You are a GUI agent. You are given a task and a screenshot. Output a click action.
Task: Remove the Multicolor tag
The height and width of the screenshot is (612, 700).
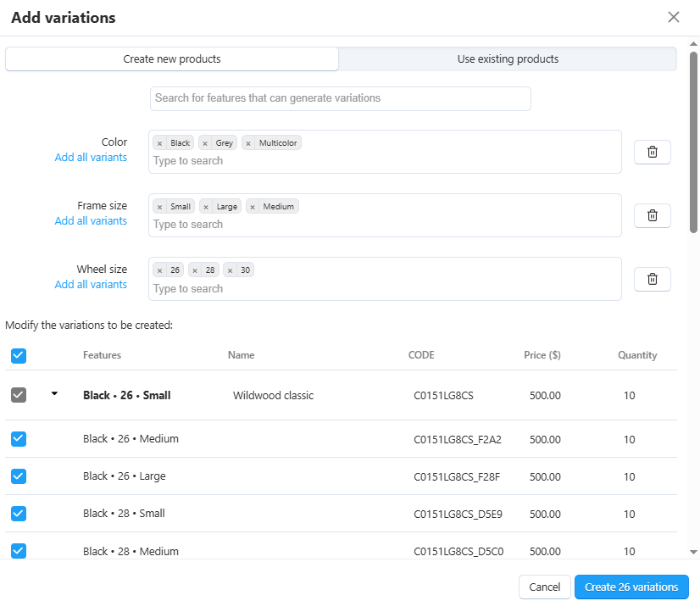(248, 143)
